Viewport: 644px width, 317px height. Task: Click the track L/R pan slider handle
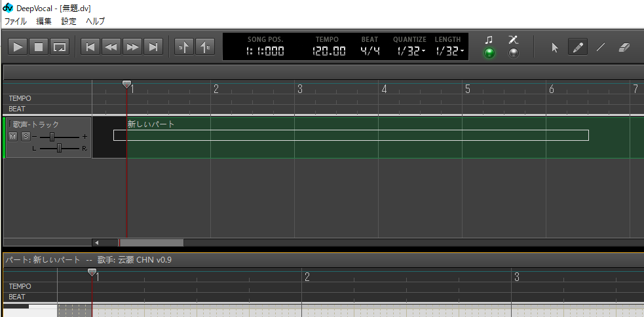click(59, 148)
